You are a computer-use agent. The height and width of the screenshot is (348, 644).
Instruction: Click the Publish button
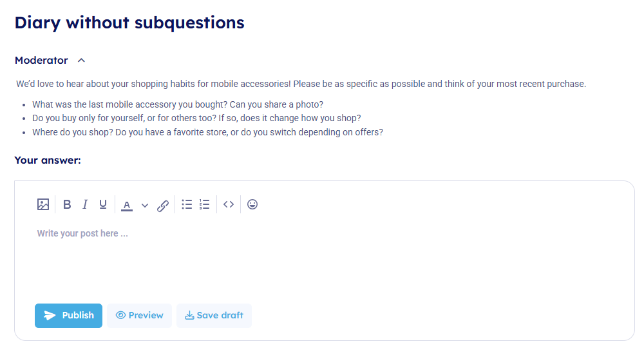coord(68,316)
